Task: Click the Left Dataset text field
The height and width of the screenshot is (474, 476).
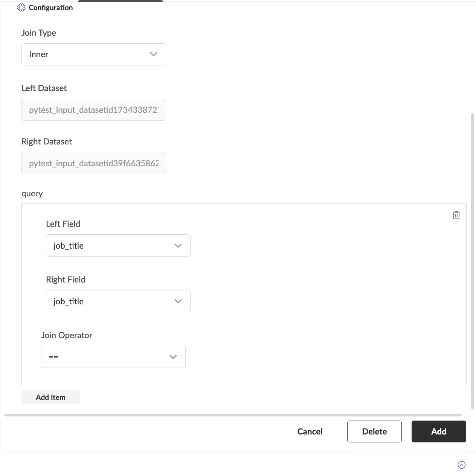Action: (93, 110)
